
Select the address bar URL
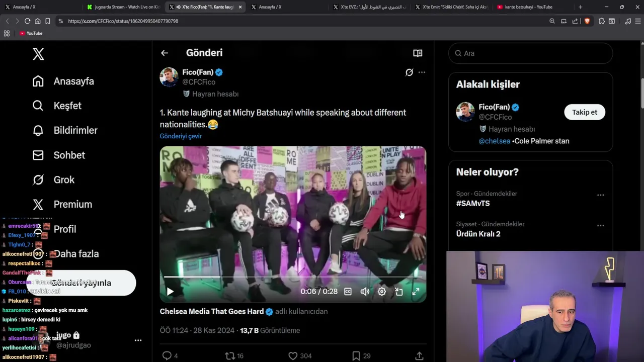123,21
